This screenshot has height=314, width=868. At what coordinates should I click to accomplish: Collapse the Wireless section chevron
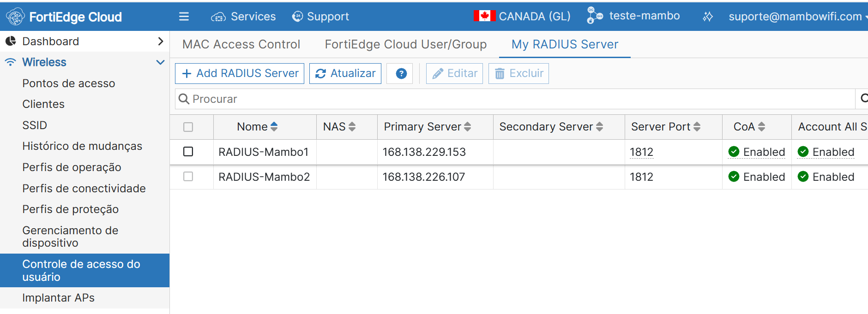tap(160, 62)
